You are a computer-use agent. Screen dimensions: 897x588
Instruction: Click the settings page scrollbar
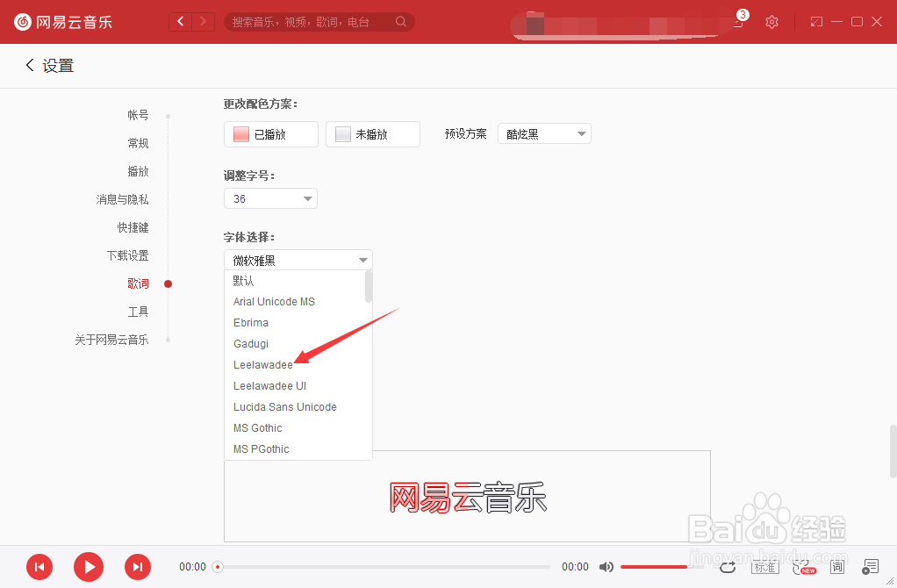(893, 451)
